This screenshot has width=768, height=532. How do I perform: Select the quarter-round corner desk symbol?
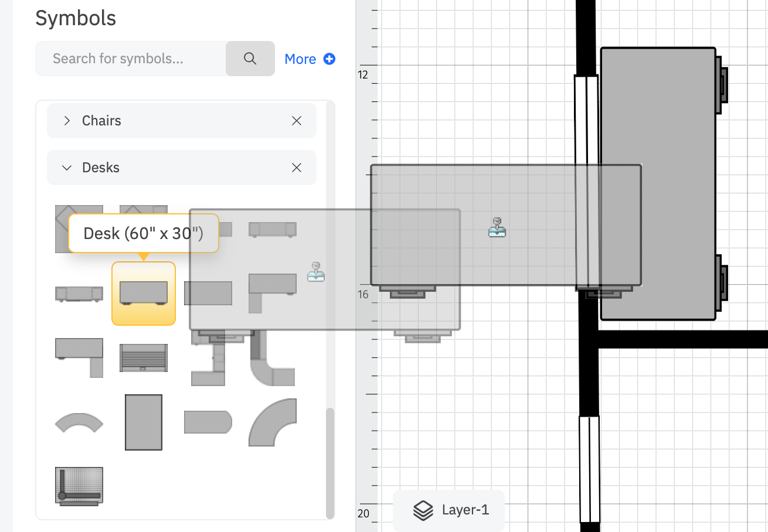(x=273, y=424)
